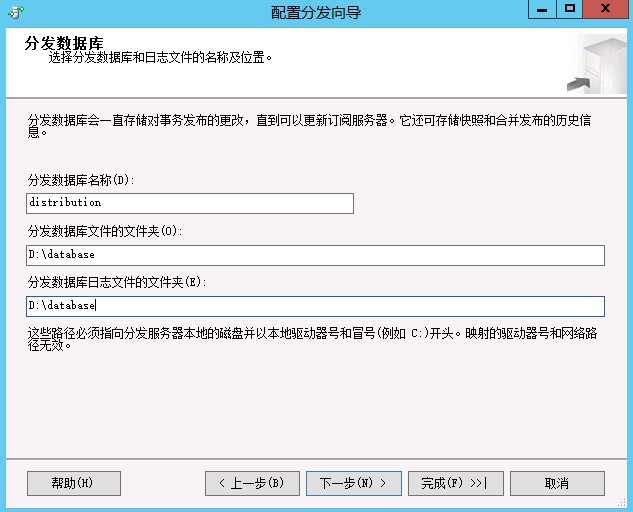This screenshot has width=633, height=512.
Task: Cancel the wizard with the 取消 button
Action: pos(557,483)
